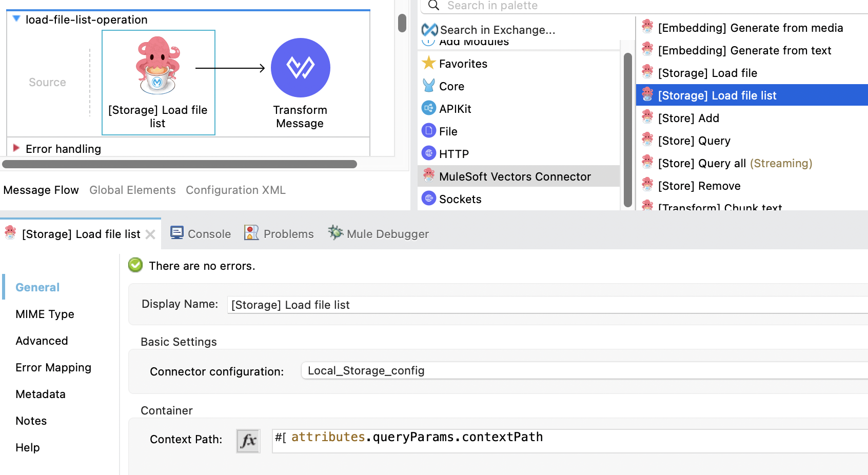The width and height of the screenshot is (868, 475).
Task: Select the Advanced properties section
Action: (42, 341)
